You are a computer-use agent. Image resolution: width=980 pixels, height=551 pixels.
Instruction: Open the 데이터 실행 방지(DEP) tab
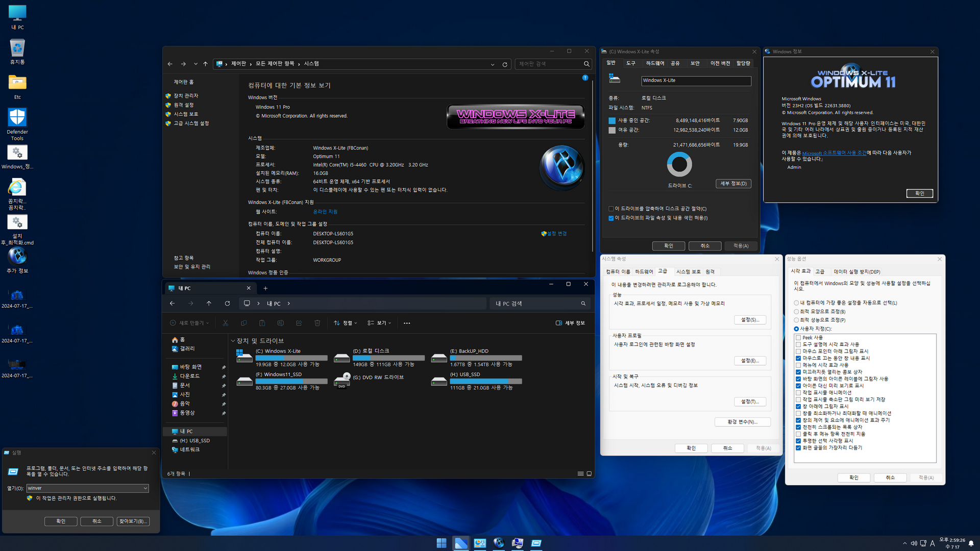[x=856, y=272]
